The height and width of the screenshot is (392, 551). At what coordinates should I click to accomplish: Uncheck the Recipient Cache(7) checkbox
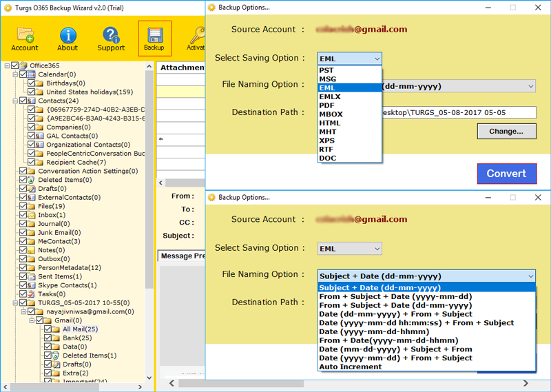(x=31, y=162)
